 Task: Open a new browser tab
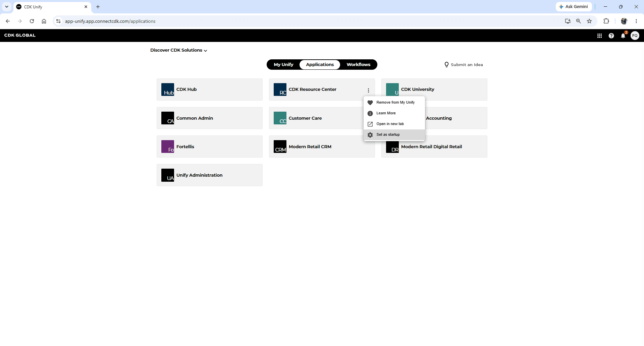pos(98,7)
